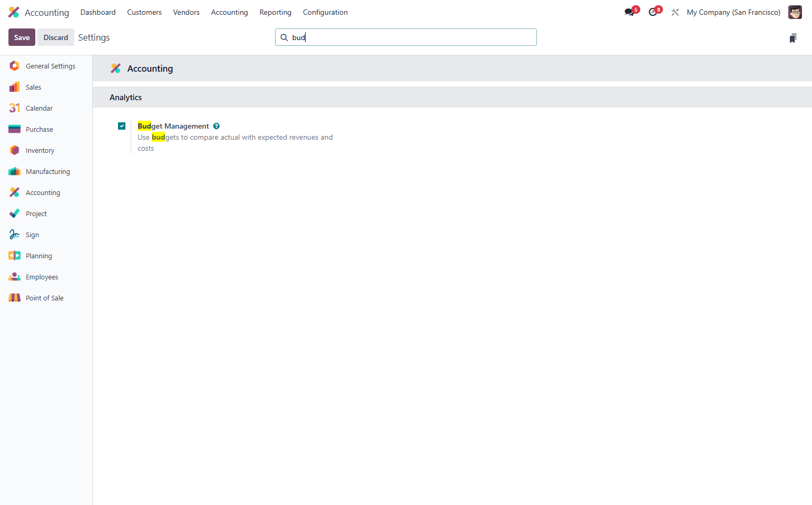Click the Budget Management label text
This screenshot has height=505, width=812.
coord(173,126)
